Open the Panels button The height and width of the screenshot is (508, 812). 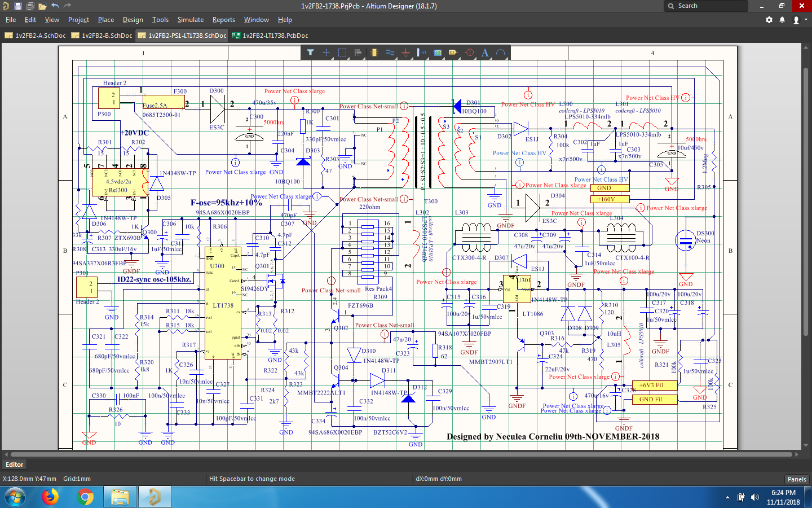click(x=797, y=479)
